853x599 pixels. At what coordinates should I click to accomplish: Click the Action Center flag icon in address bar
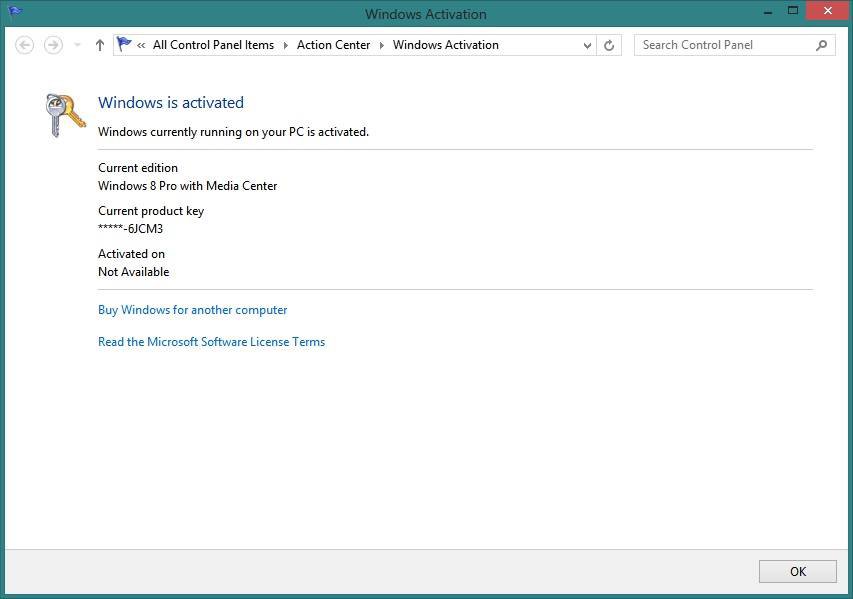pos(124,44)
